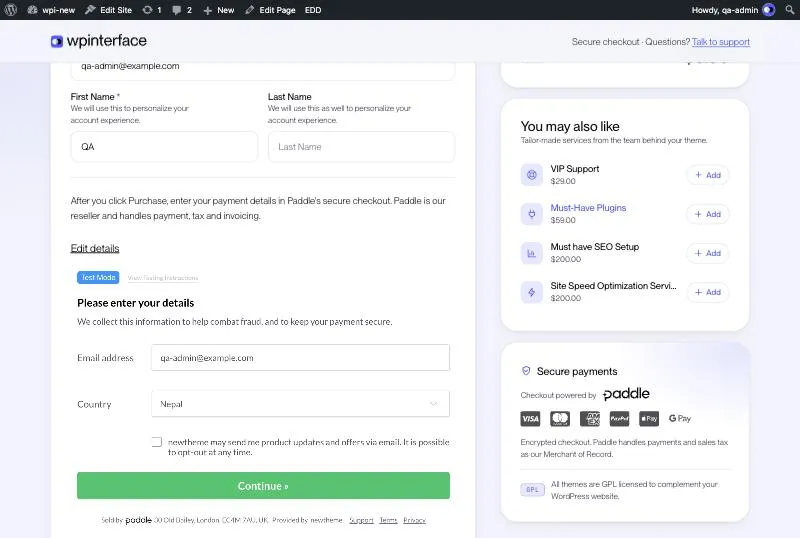Click the VIP Support lifebuoy icon

[532, 175]
